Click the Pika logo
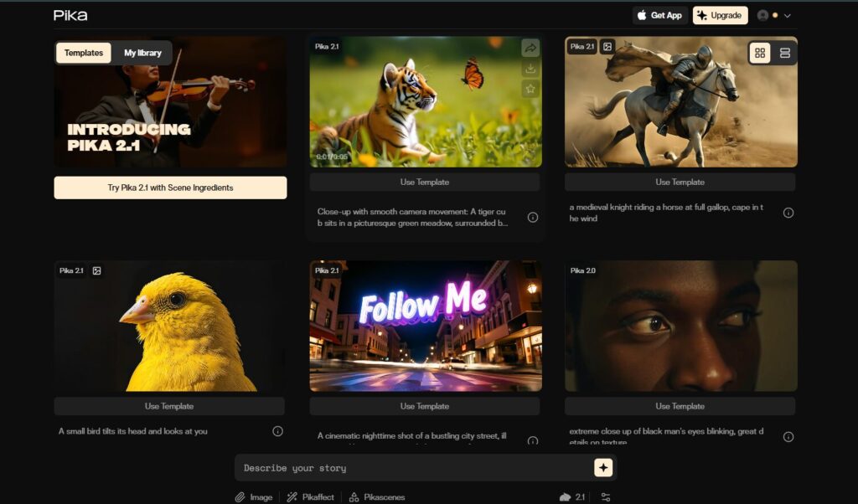The width and height of the screenshot is (858, 504). (70, 15)
